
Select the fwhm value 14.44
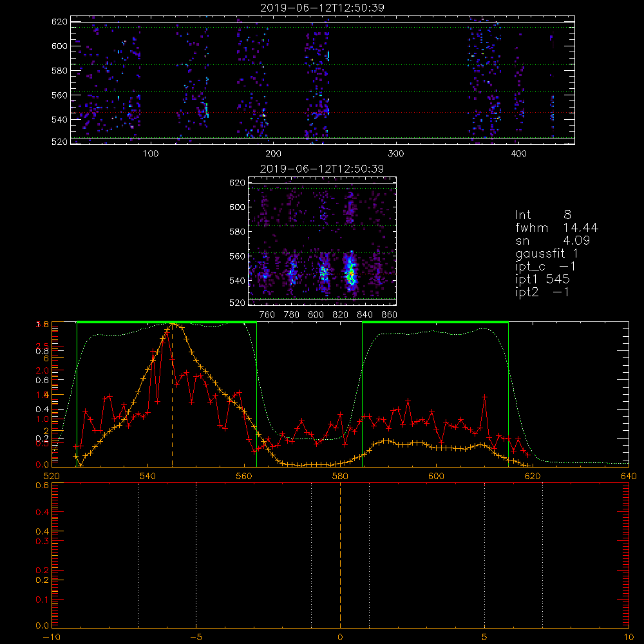pos(580,227)
